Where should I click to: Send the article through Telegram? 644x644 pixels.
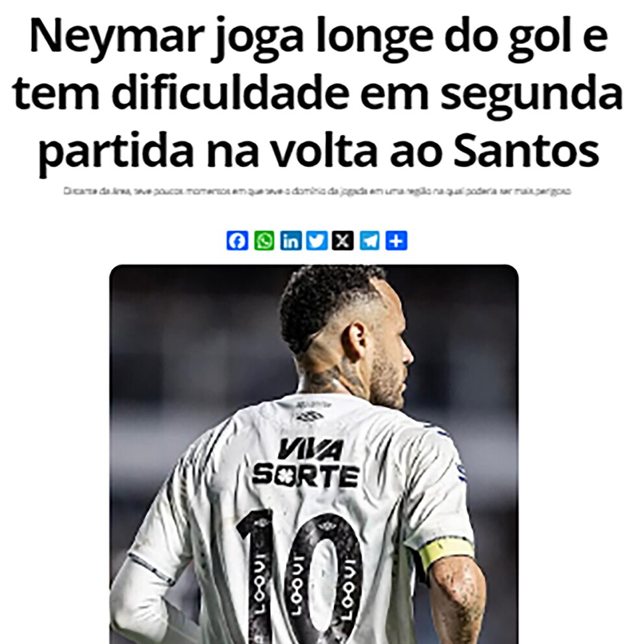(x=369, y=241)
